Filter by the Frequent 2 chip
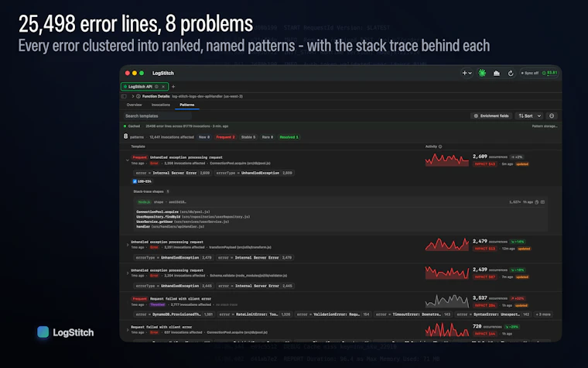 [225, 137]
